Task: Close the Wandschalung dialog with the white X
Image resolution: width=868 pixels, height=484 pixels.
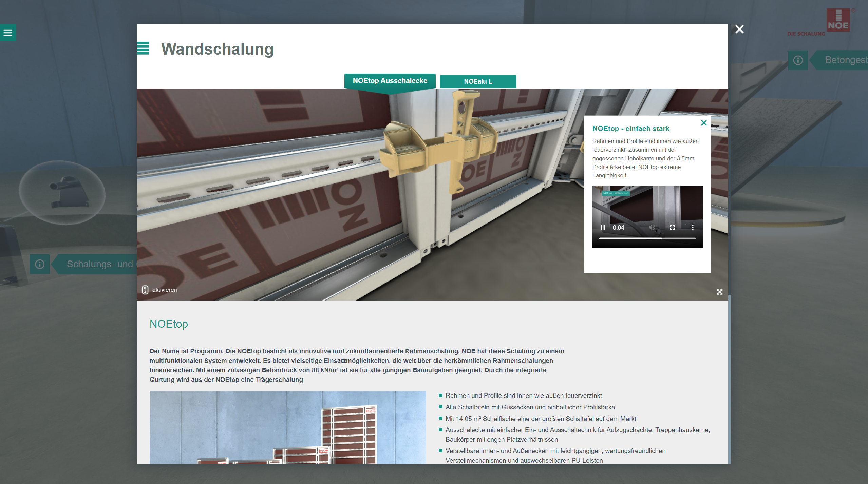Action: pyautogui.click(x=739, y=29)
